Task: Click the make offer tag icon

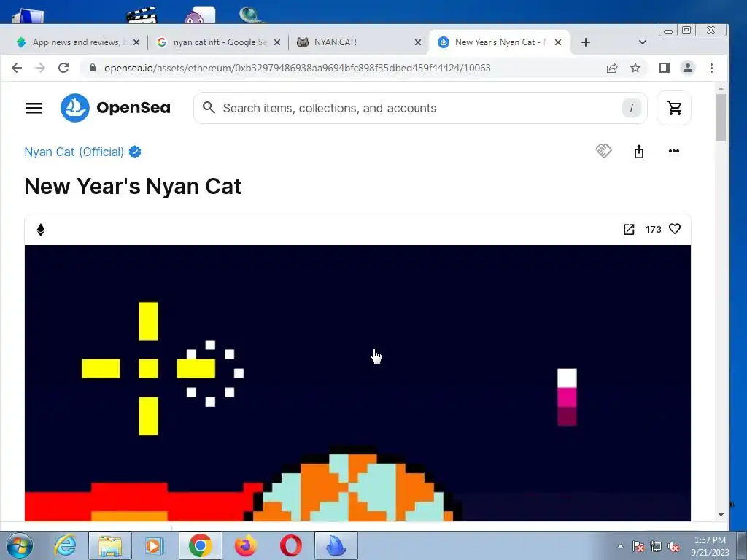Action: (x=603, y=151)
